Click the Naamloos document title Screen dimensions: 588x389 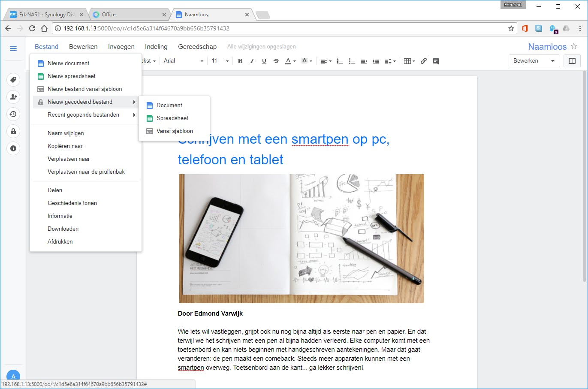[547, 47]
